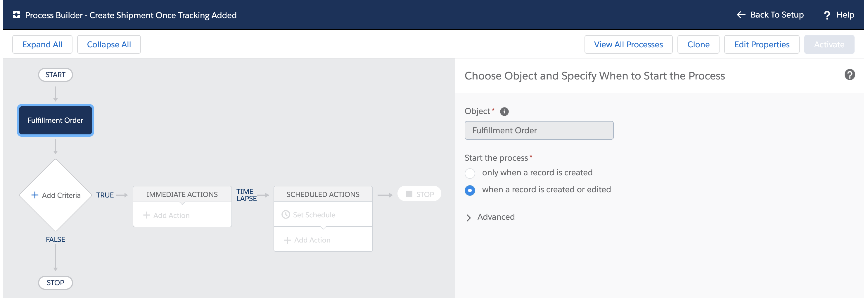Select the Fulfillment Order node in canvas
The width and height of the screenshot is (868, 298).
click(x=56, y=120)
